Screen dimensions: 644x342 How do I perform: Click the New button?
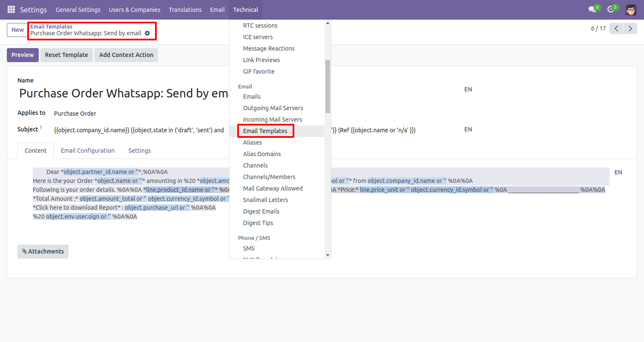point(17,30)
